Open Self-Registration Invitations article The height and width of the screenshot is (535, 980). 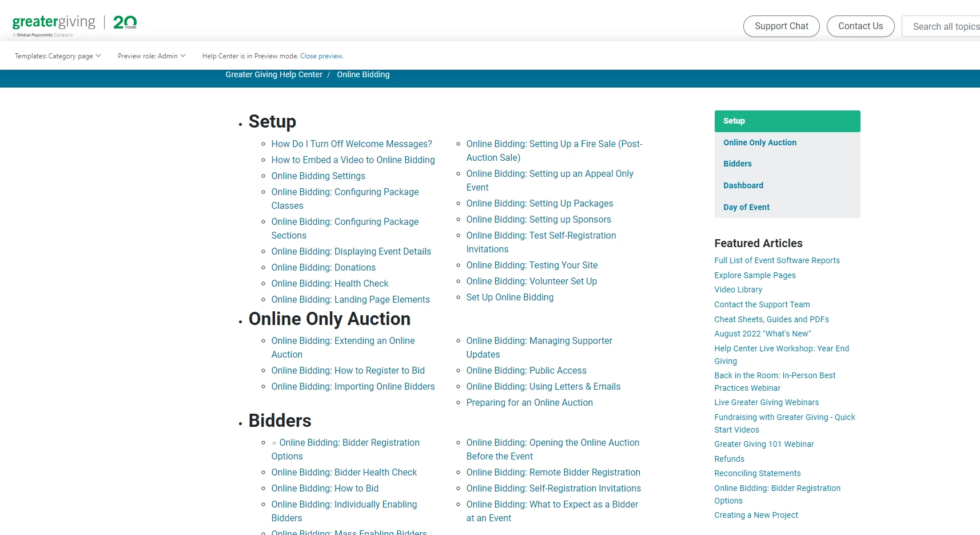coord(553,489)
